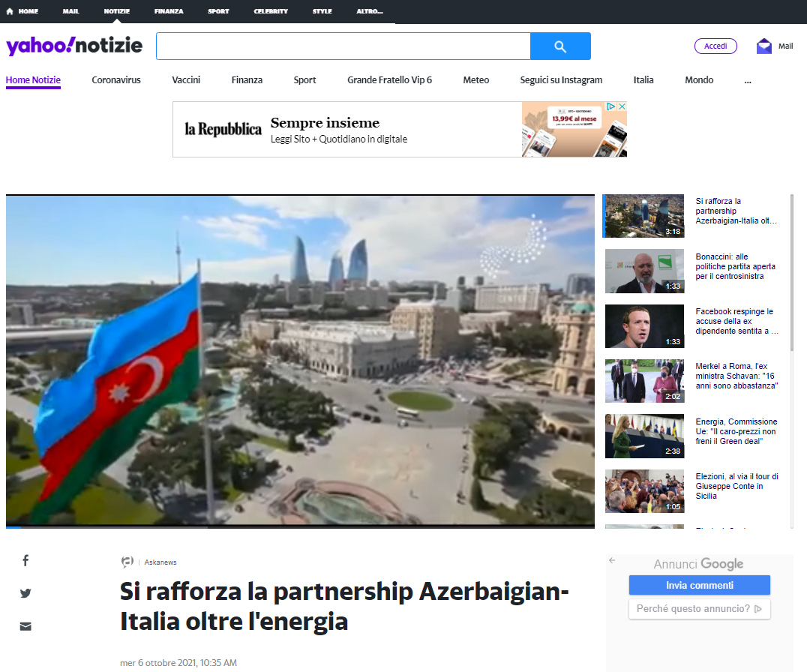Open Seguici su Instagram link
This screenshot has width=807, height=672.
coord(561,80)
